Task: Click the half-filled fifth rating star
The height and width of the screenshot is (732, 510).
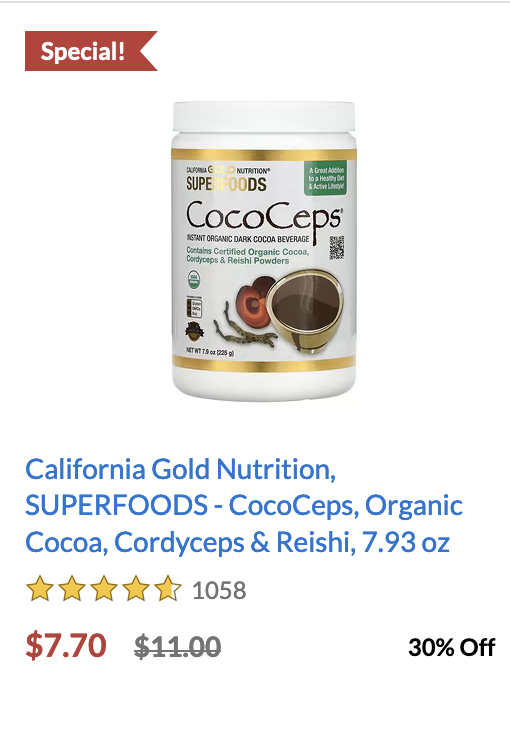Action: click(167, 589)
